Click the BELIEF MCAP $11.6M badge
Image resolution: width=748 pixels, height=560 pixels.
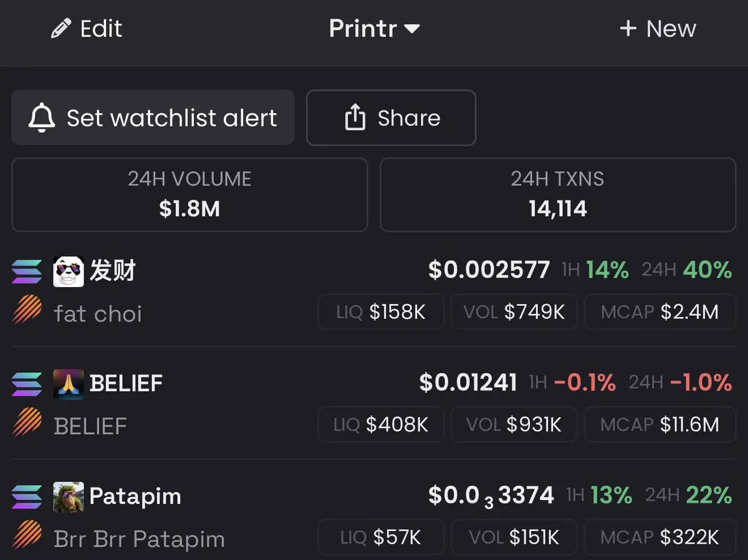click(x=660, y=425)
